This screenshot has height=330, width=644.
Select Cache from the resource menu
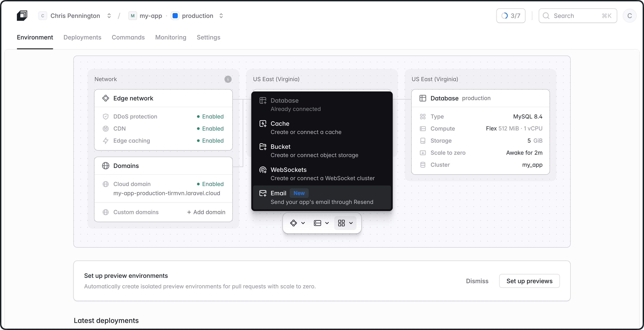322,128
